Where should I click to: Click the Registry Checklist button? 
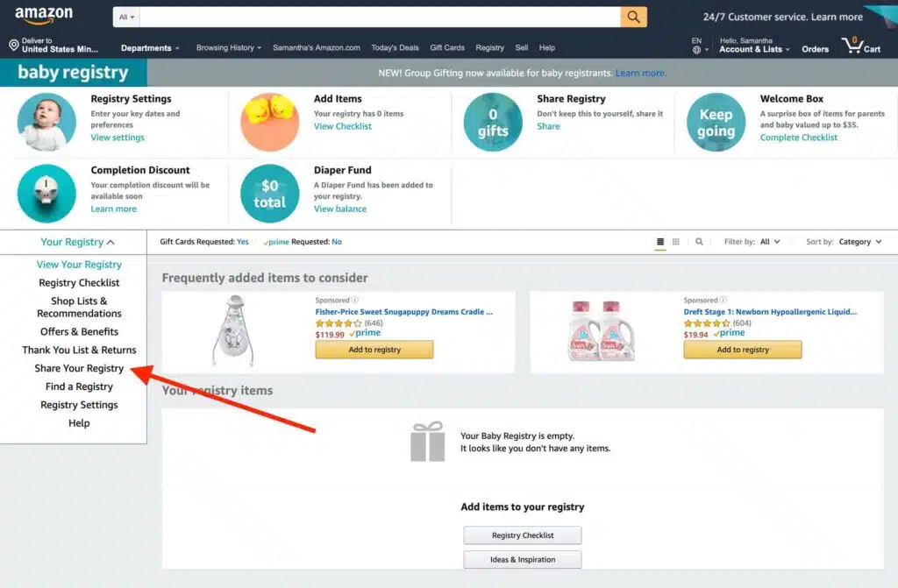523,535
